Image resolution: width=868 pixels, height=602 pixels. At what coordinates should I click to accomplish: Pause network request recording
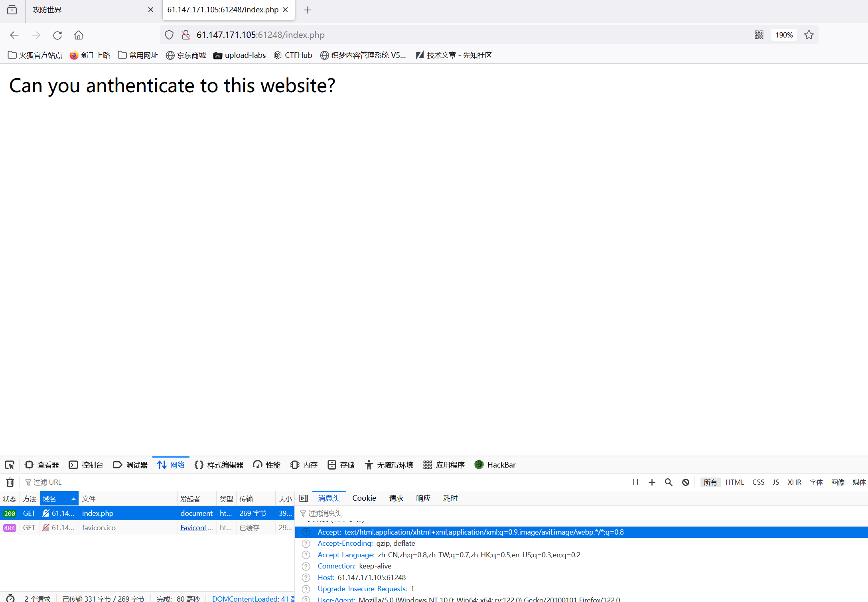tap(635, 482)
